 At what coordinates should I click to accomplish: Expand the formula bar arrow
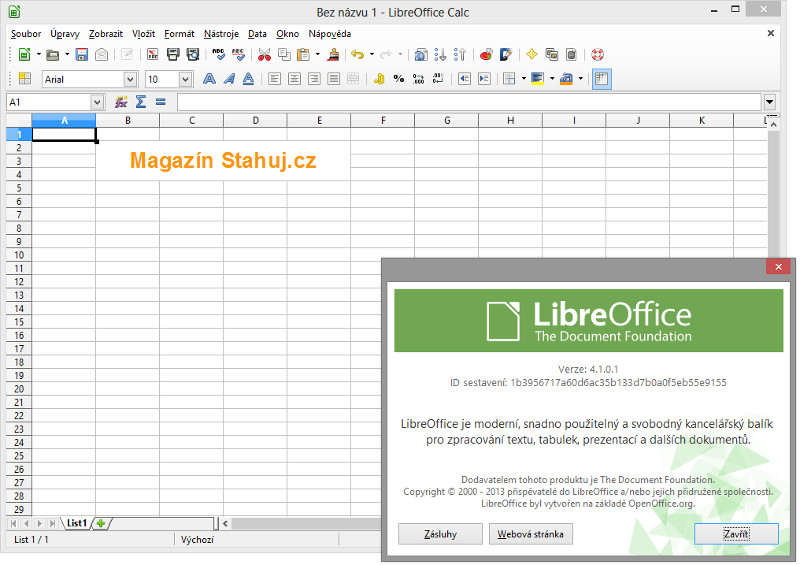769,102
